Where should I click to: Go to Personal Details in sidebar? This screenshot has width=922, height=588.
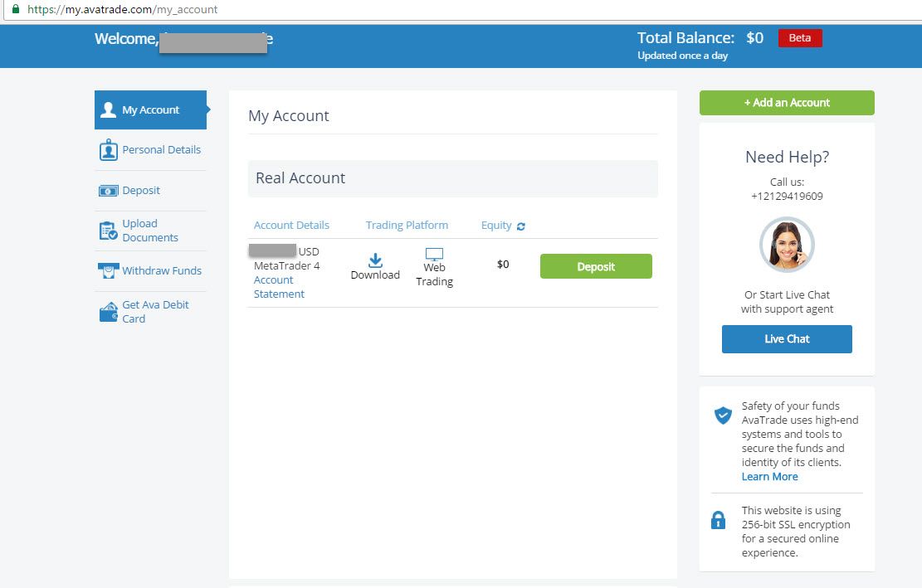[x=150, y=150]
